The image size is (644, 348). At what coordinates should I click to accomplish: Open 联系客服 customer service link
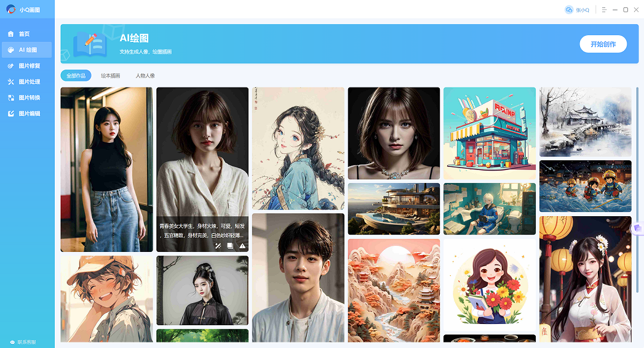click(23, 342)
